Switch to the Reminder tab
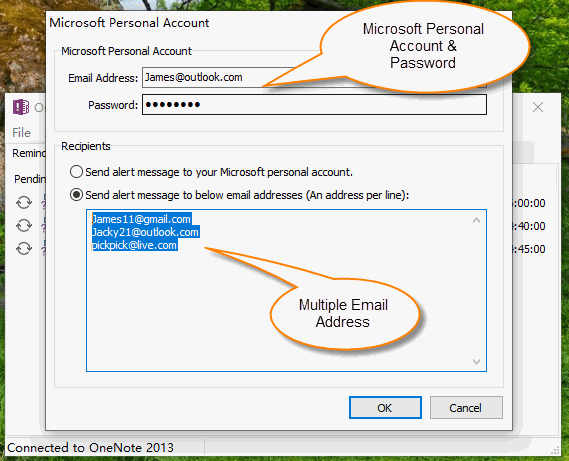Viewport: 569px width, 461px height. click(x=29, y=153)
